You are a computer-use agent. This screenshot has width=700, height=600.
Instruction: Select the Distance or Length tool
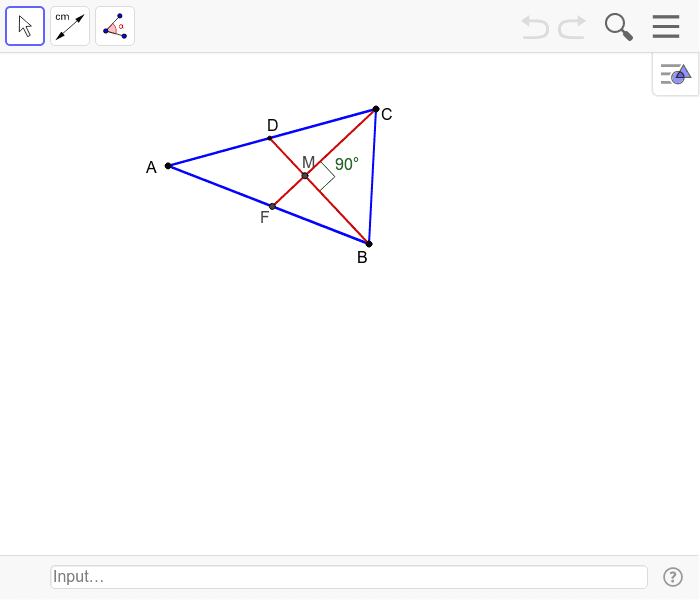[x=70, y=26]
